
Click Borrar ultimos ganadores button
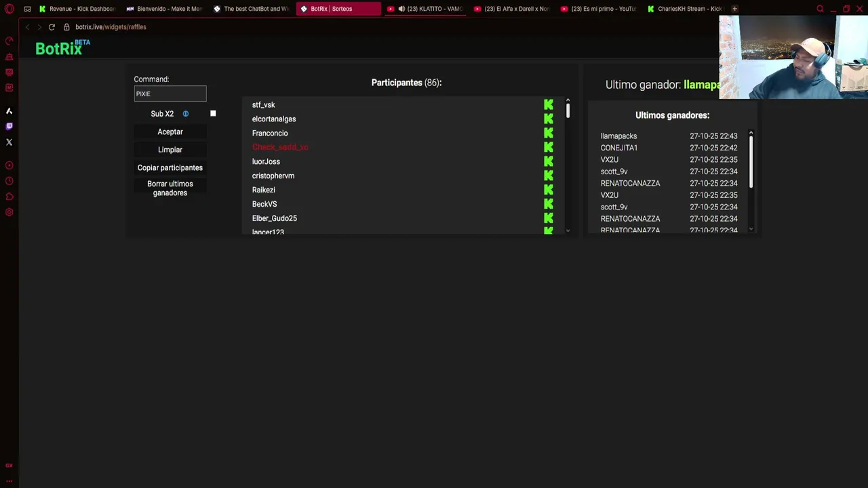pyautogui.click(x=170, y=188)
